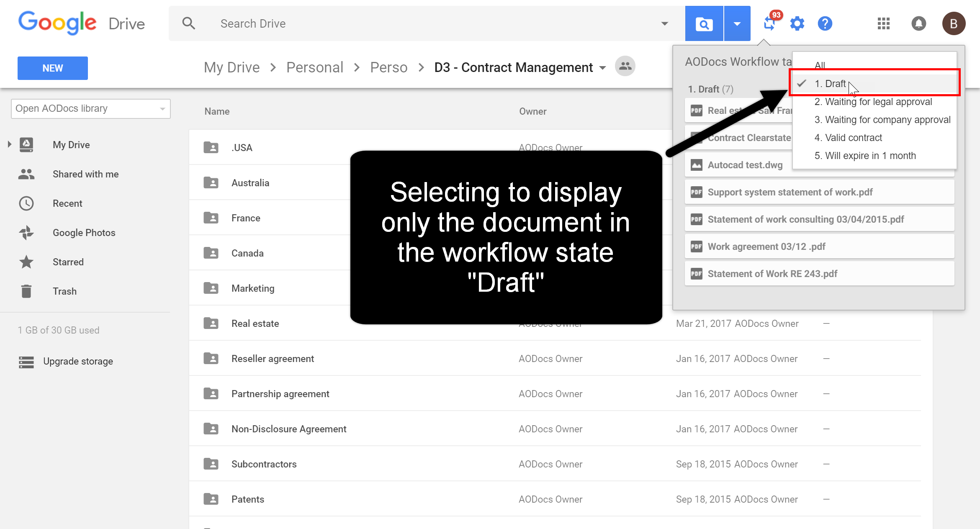Expand the My Drive tree arrow
980x529 pixels.
[10, 145]
